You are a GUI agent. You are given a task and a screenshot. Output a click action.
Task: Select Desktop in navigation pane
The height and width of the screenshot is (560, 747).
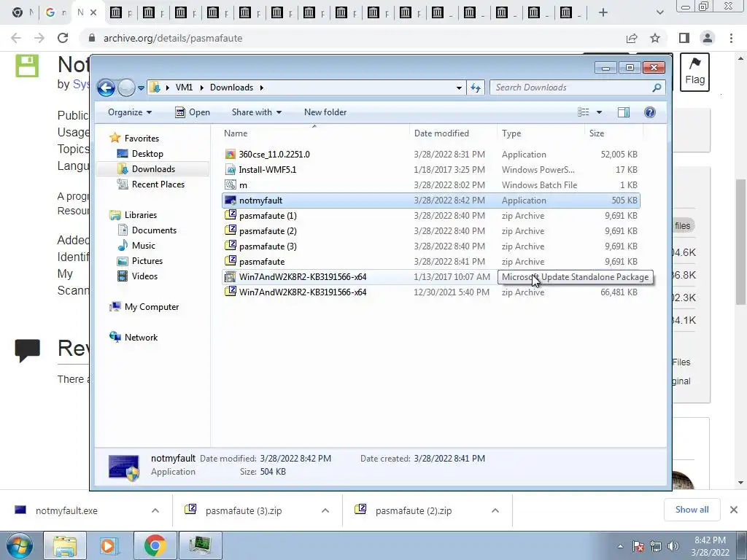point(147,154)
